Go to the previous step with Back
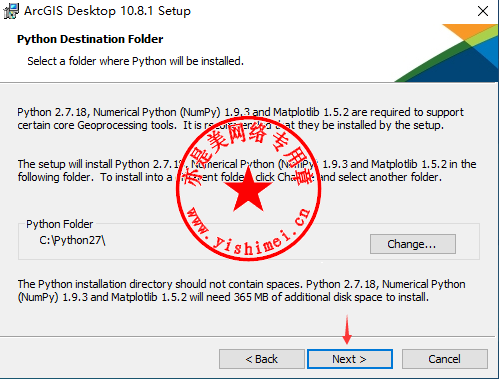 pos(262,359)
